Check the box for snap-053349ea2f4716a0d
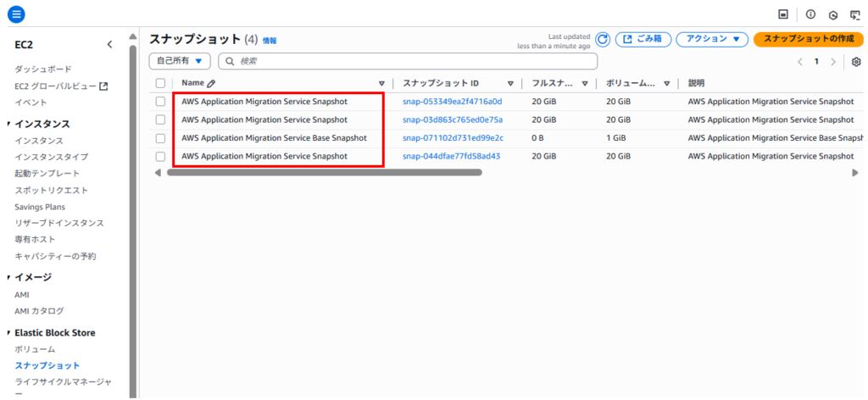Viewport: 868px width, 400px height. tap(160, 102)
